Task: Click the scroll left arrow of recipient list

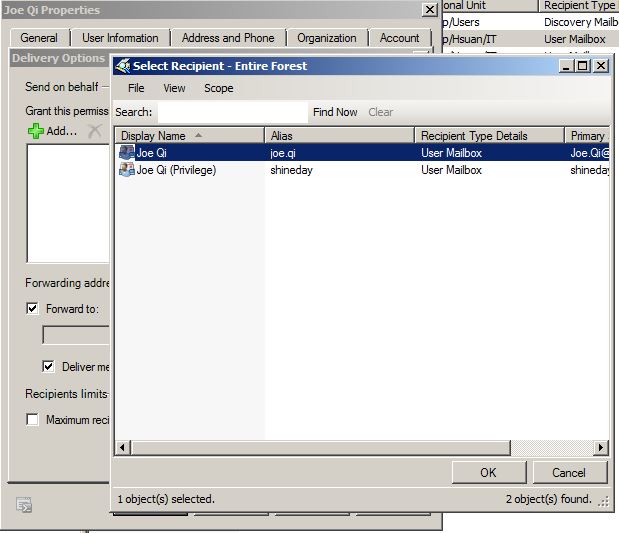Action: tap(123, 448)
